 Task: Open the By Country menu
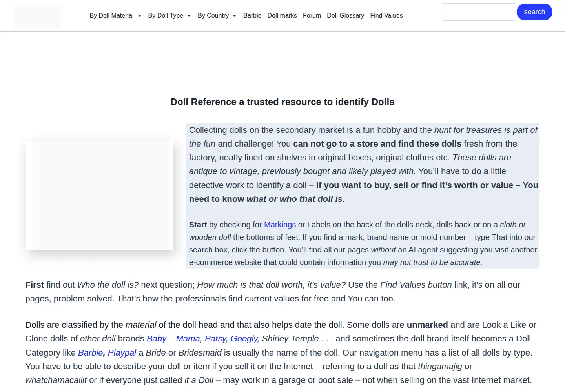click(213, 16)
